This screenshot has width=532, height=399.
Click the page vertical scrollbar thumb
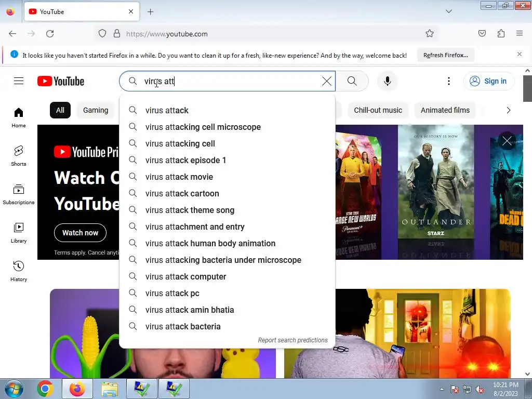(x=527, y=88)
